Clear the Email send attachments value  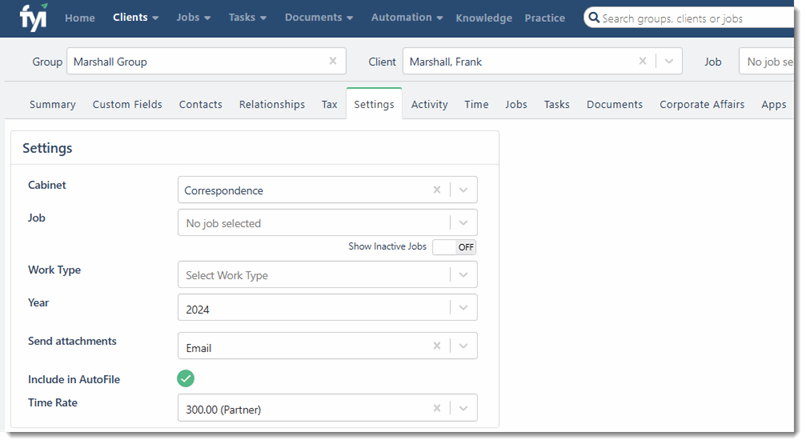coord(437,346)
